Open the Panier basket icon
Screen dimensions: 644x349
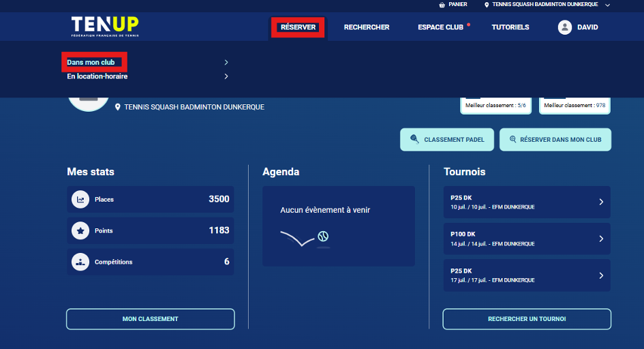coord(442,5)
